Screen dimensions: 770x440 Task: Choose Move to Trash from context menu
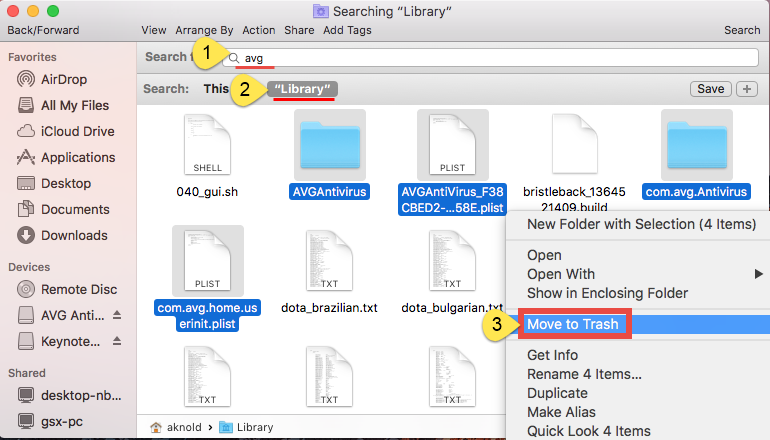(572, 324)
